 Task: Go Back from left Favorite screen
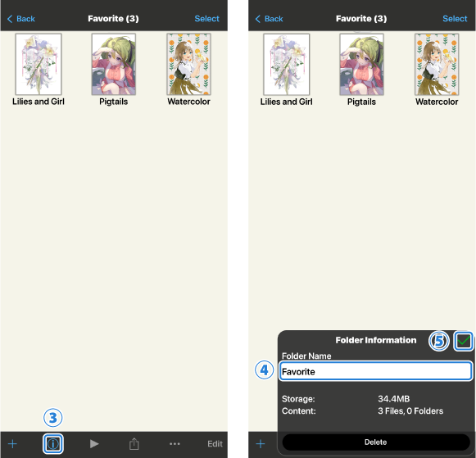pos(21,19)
